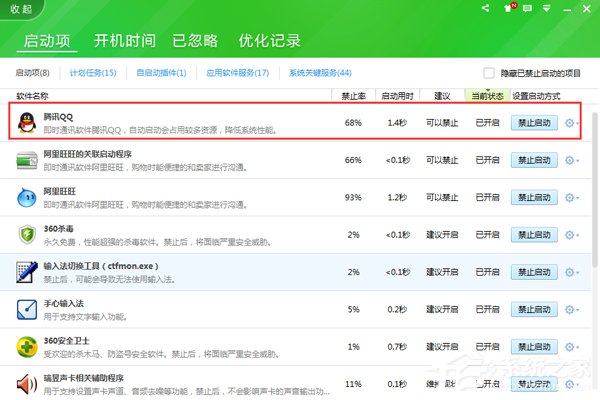Disable startup for 360安全卫士
This screenshot has width=600, height=400.
pos(534,347)
